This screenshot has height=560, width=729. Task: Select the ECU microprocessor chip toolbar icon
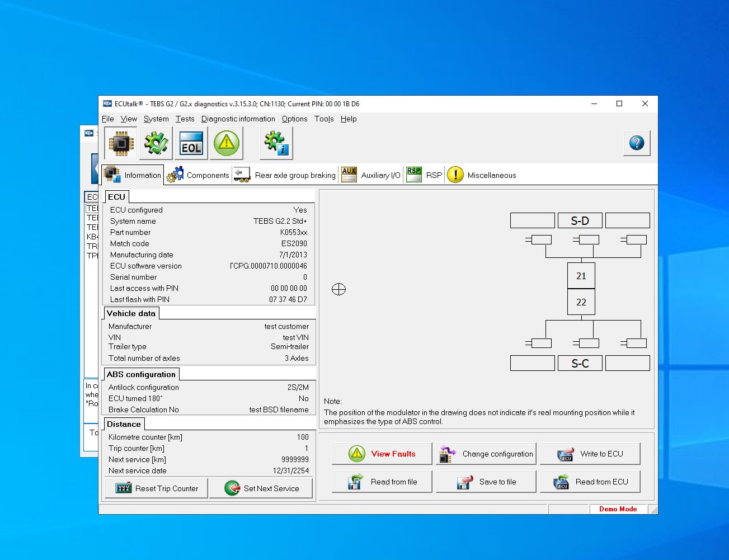coord(120,143)
